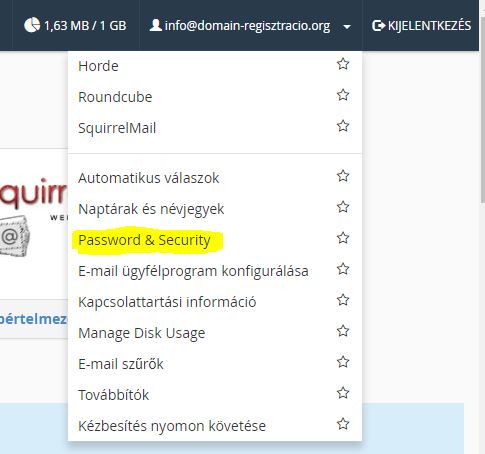Star the E-mail szűrők entry
The image size is (485, 454).
pyautogui.click(x=343, y=362)
